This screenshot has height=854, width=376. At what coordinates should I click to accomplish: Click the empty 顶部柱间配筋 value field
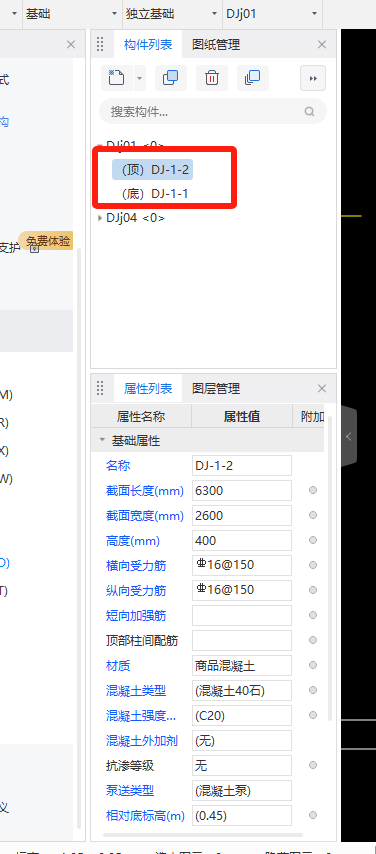(x=242, y=640)
